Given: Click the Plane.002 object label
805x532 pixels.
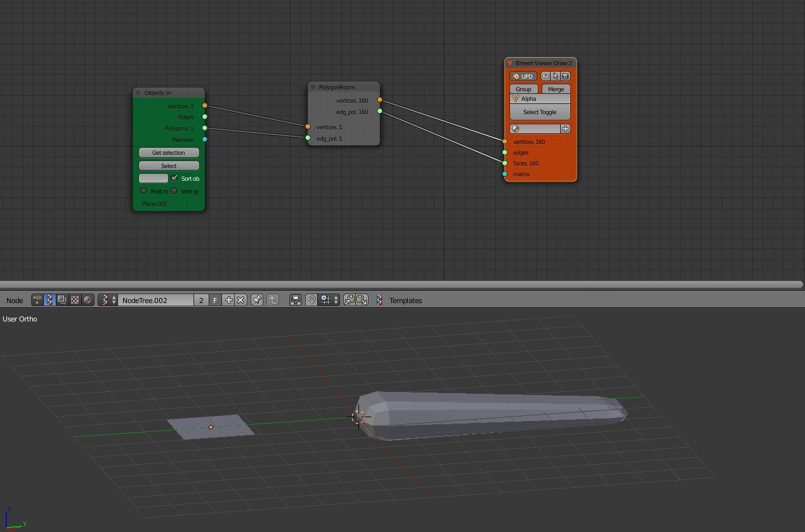Looking at the screenshot, I should coord(155,204).
